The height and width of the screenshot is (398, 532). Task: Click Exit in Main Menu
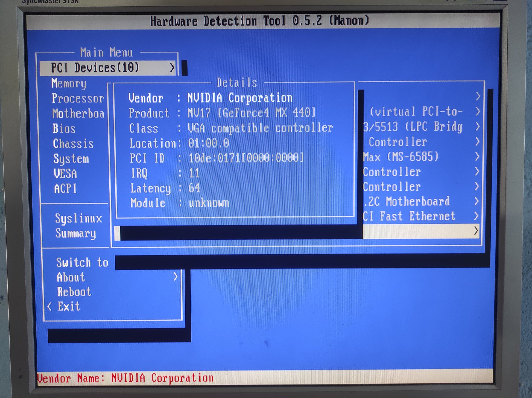pos(69,306)
